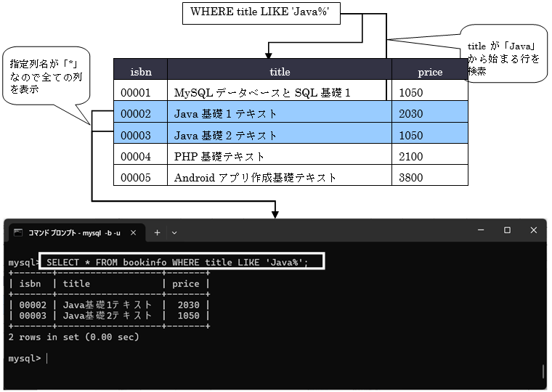Maximize the terminal window

coord(507,230)
